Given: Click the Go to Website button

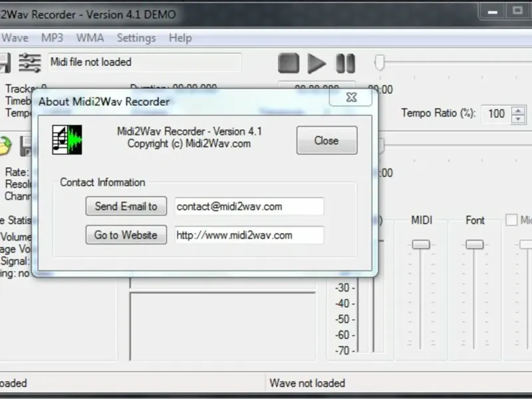Looking at the screenshot, I should (126, 235).
